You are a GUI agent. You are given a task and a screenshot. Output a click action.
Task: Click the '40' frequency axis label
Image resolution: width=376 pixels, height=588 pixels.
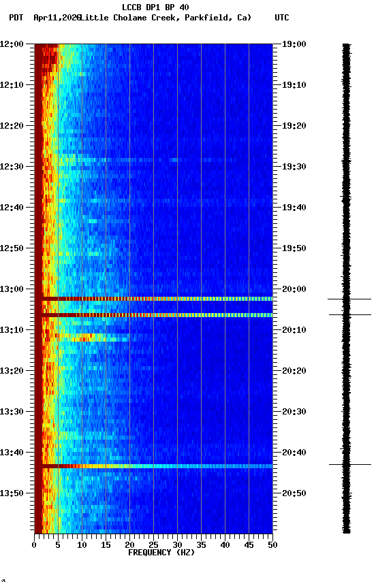click(x=225, y=546)
